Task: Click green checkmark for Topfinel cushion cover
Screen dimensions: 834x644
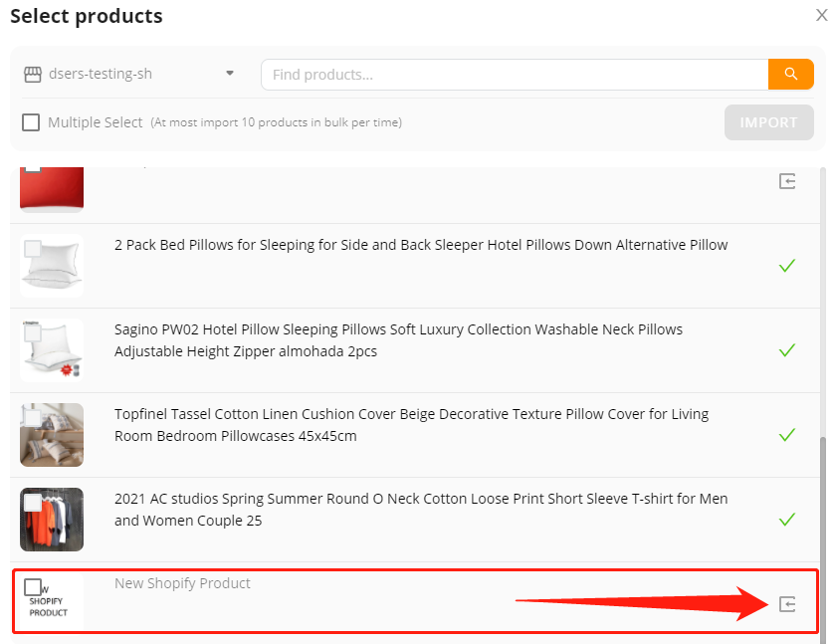Action: [787, 434]
